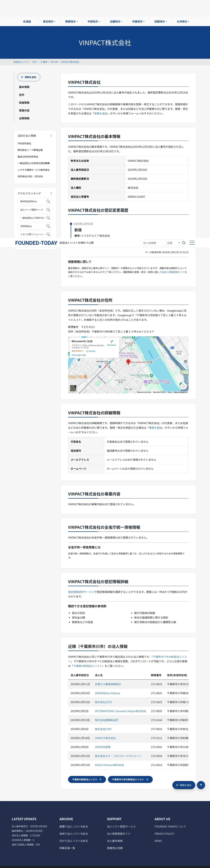Click 040001141847 corporate number cell
Image resolution: width=210 pixels, height=868 pixels.
coord(157,197)
